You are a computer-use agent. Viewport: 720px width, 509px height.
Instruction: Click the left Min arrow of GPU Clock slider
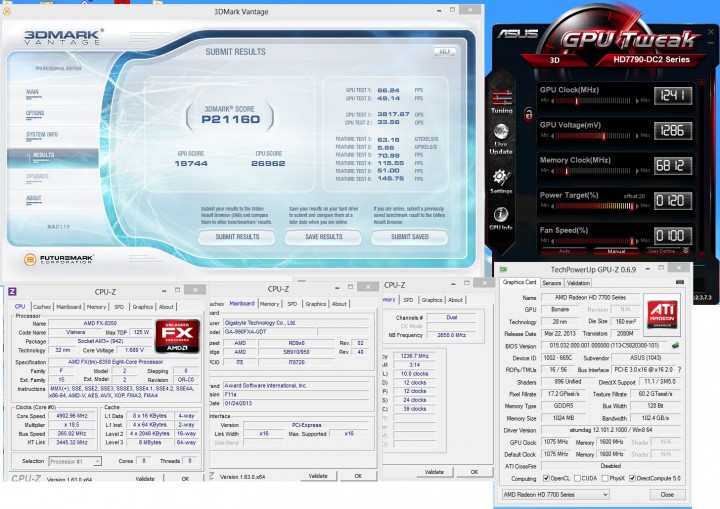point(552,101)
